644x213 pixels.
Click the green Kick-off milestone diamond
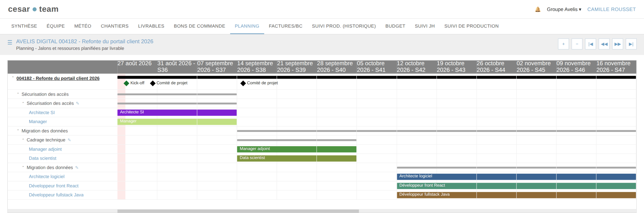[x=127, y=83]
